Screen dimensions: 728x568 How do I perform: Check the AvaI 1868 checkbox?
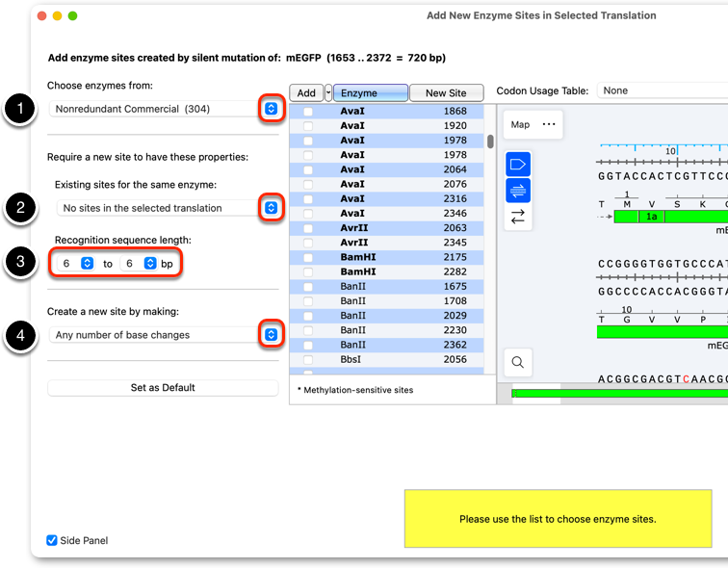point(308,112)
